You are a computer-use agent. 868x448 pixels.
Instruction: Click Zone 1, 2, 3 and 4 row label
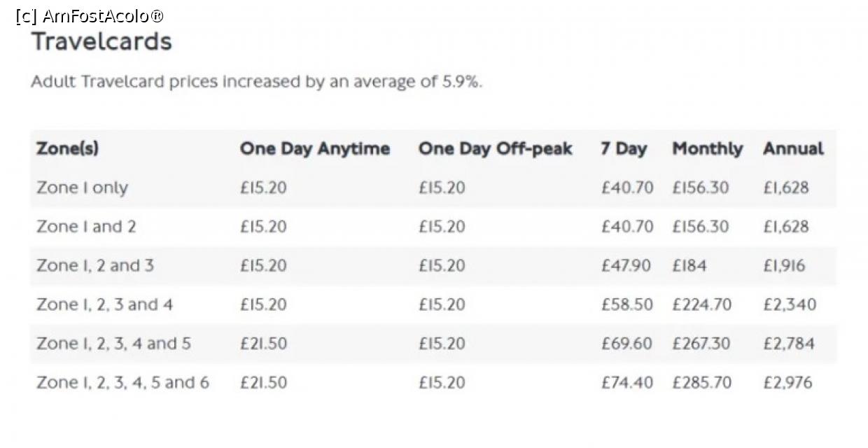coord(104,304)
